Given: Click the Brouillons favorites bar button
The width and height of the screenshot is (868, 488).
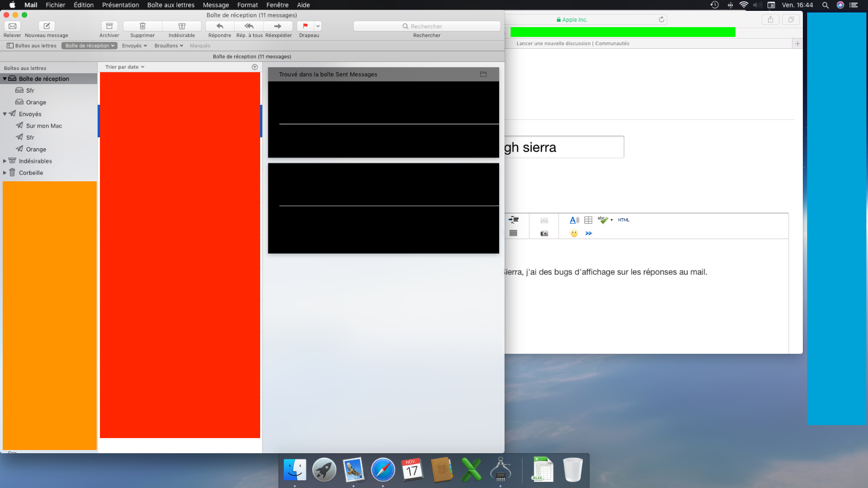Looking at the screenshot, I should tap(168, 46).
